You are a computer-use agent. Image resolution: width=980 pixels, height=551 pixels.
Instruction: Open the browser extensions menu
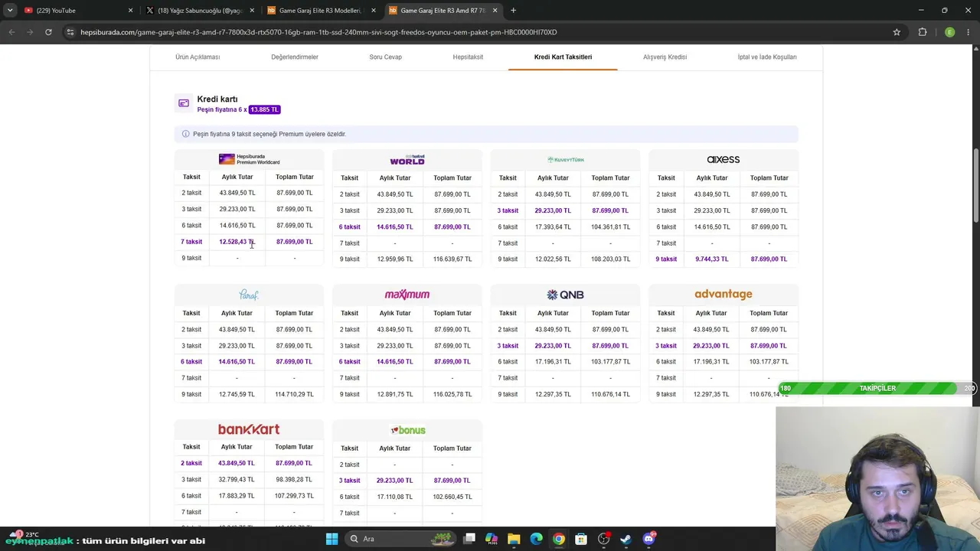(x=923, y=32)
